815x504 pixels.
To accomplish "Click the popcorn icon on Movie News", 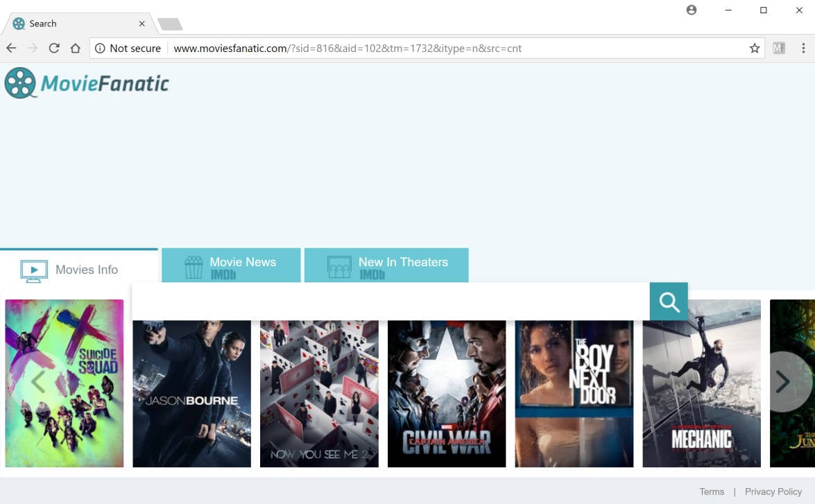I will pyautogui.click(x=192, y=266).
